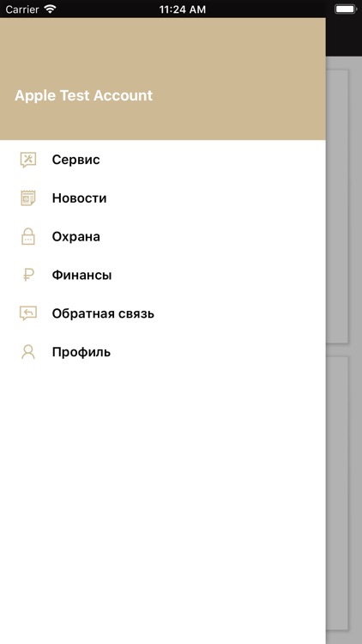Click the Wi-Fi status icon

click(50, 9)
